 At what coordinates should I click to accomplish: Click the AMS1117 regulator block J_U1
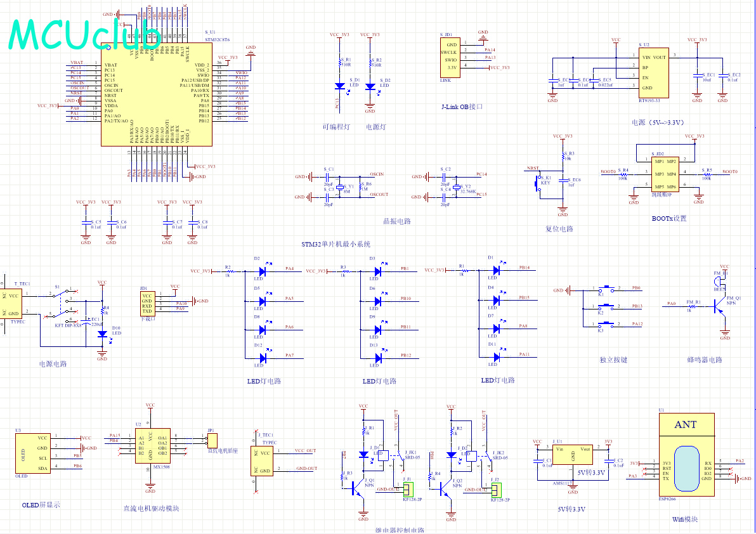pos(572,455)
